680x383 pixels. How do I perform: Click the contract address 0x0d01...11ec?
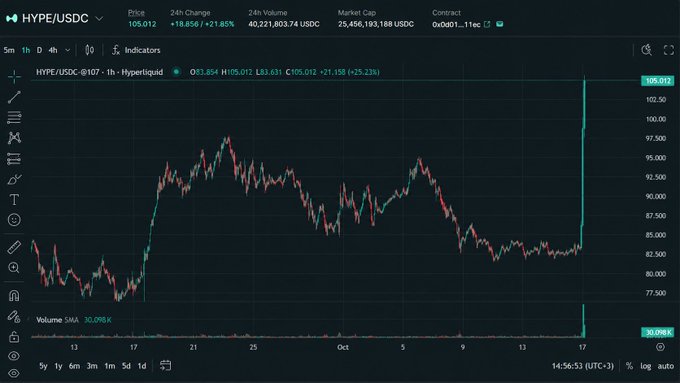(456, 25)
